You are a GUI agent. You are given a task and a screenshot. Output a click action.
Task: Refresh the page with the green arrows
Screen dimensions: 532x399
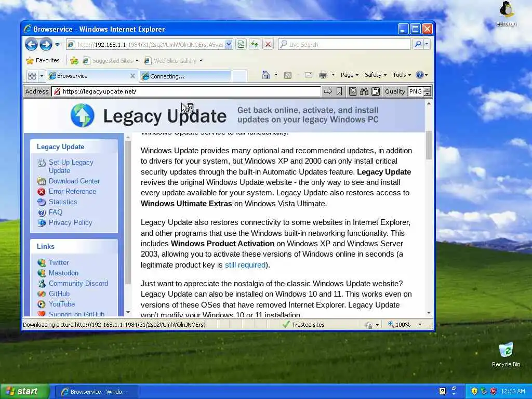pyautogui.click(x=255, y=45)
